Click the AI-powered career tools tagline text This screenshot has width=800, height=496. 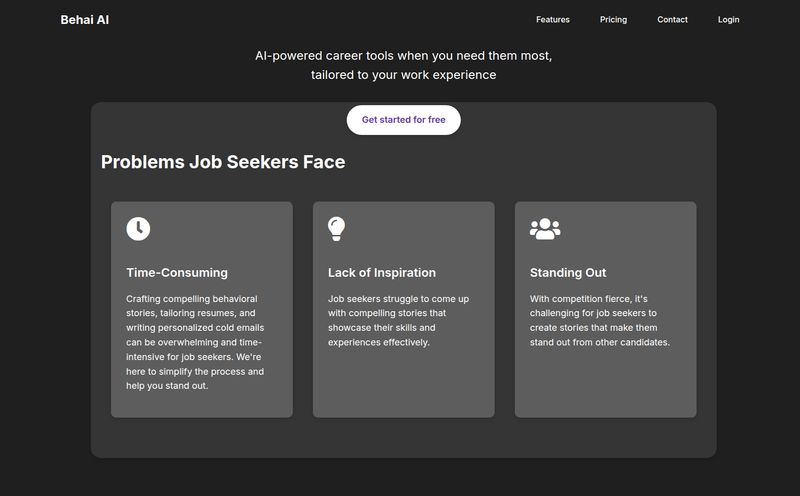(404, 56)
